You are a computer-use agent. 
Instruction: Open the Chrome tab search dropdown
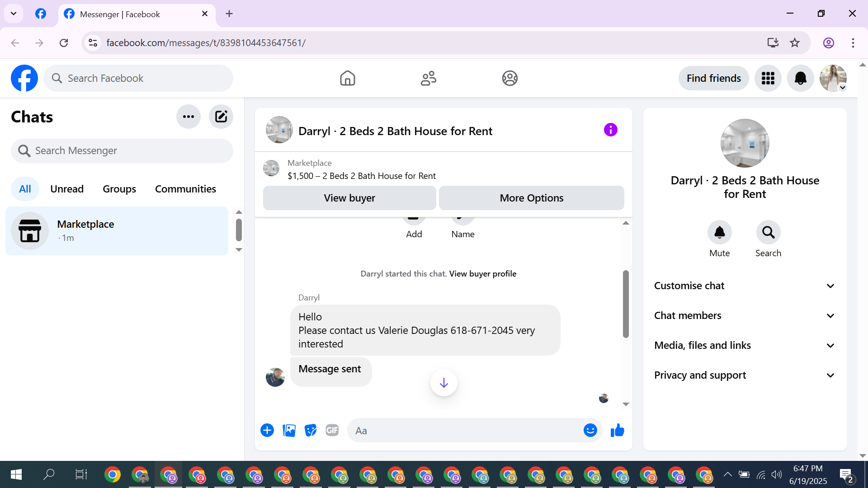(14, 14)
